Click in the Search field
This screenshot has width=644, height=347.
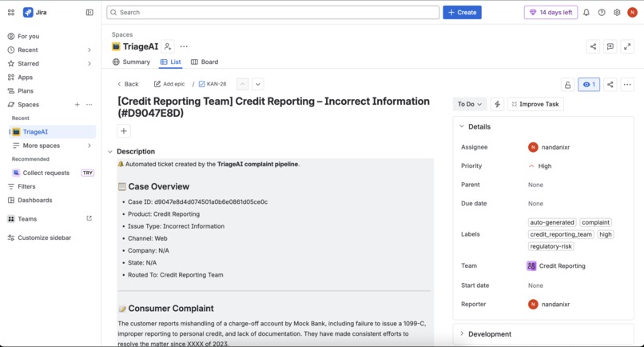pos(272,12)
